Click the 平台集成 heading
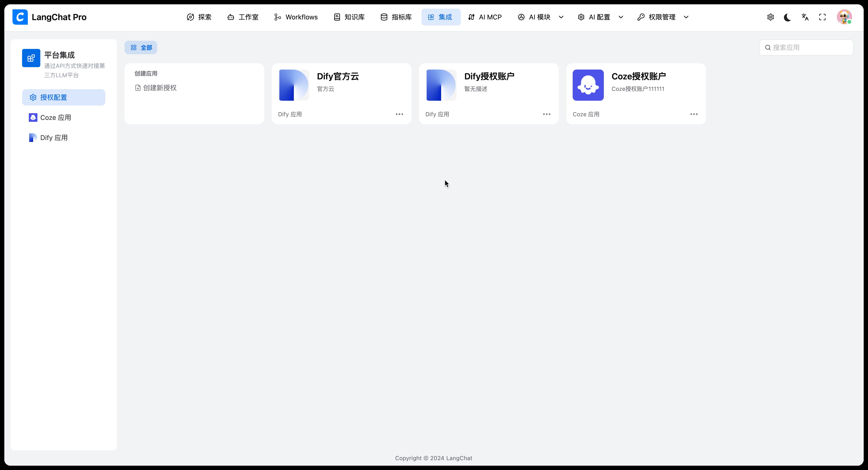The width and height of the screenshot is (868, 470). (x=59, y=55)
